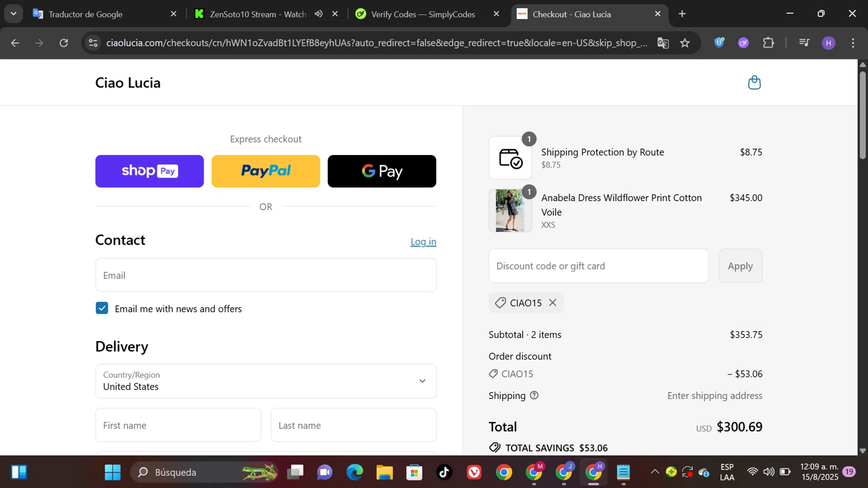Show hidden system tray icons
The width and height of the screenshot is (868, 488).
[x=654, y=472]
